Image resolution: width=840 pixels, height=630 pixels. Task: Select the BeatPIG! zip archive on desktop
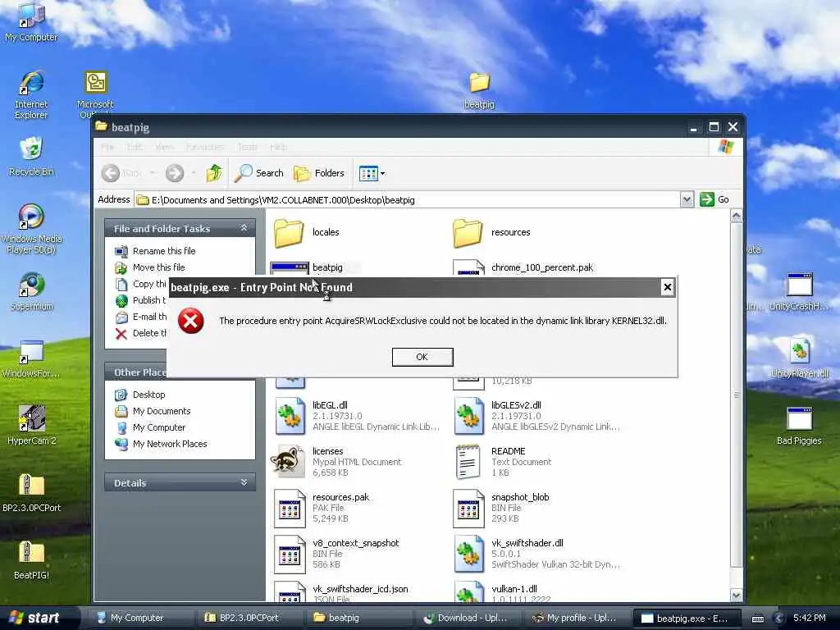pos(31,559)
